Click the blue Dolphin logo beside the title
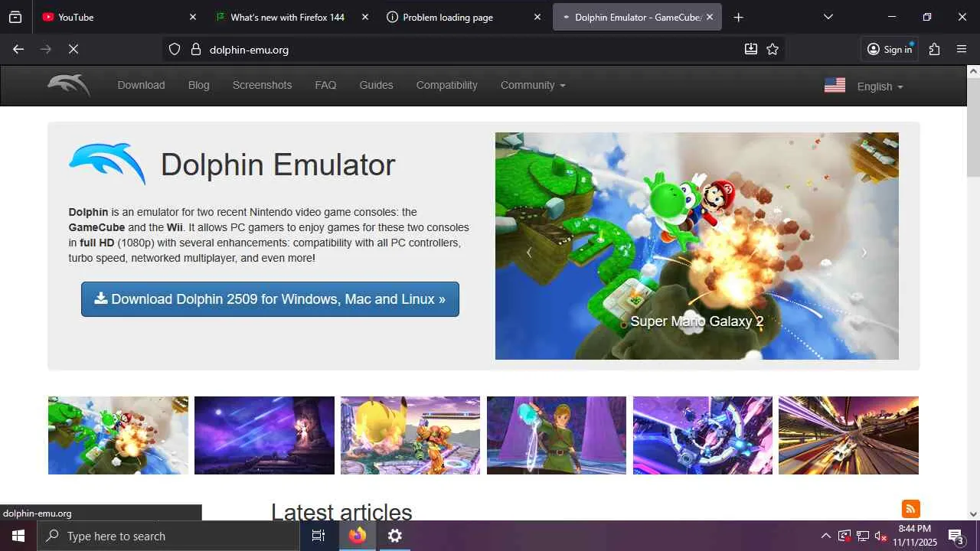Image resolution: width=980 pixels, height=551 pixels. (x=107, y=164)
